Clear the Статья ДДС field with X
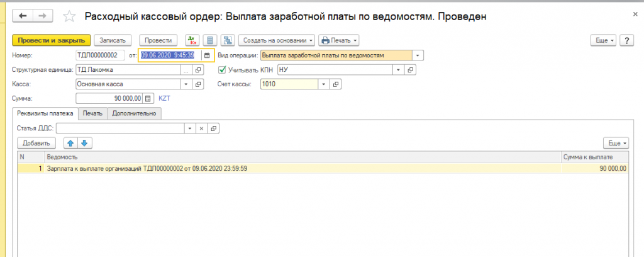 (x=202, y=128)
